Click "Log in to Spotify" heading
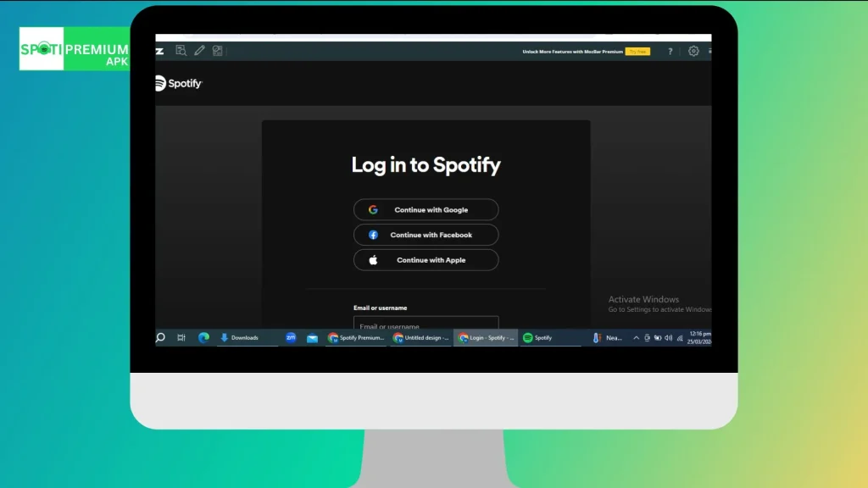 (x=426, y=165)
